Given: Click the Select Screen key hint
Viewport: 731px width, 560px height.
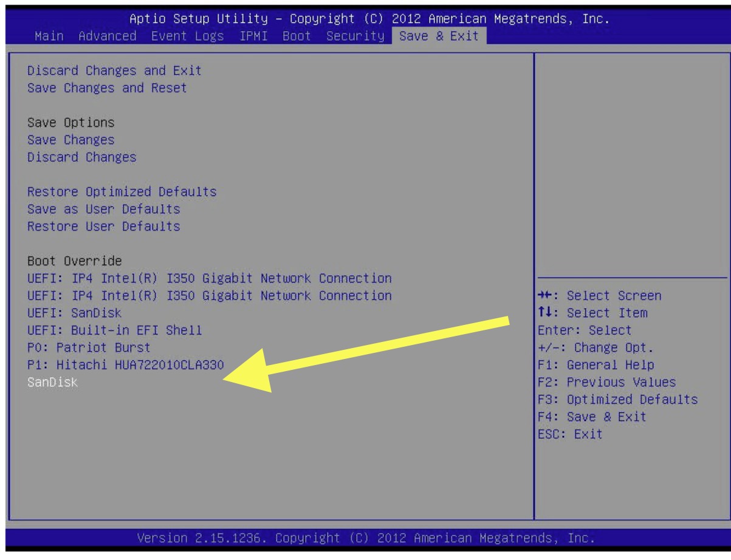Looking at the screenshot, I should tap(599, 296).
